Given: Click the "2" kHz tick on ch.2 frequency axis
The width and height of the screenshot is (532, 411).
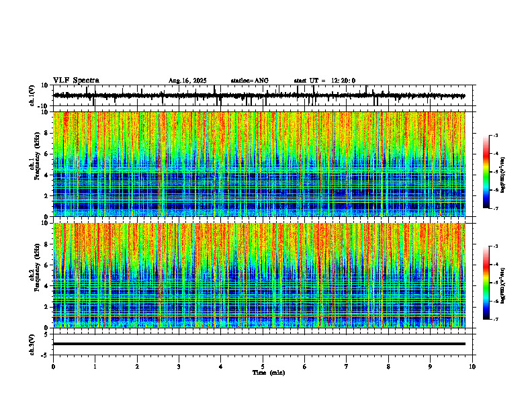Looking at the screenshot, I should 48,307.
